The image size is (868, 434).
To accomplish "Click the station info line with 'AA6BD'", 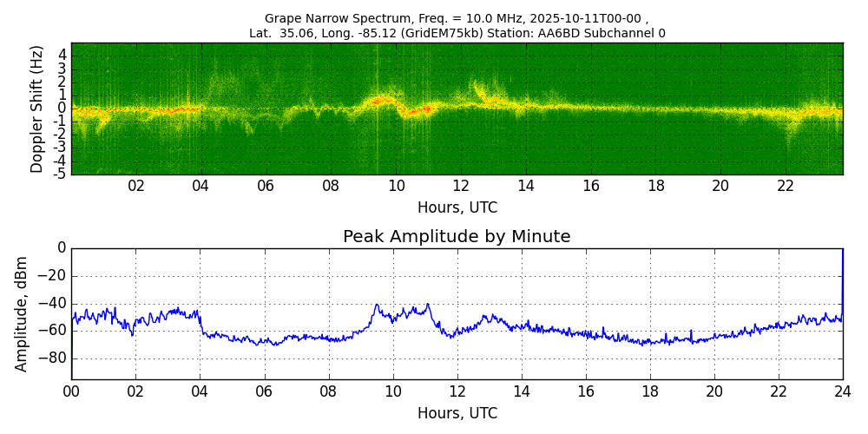I will coord(457,33).
